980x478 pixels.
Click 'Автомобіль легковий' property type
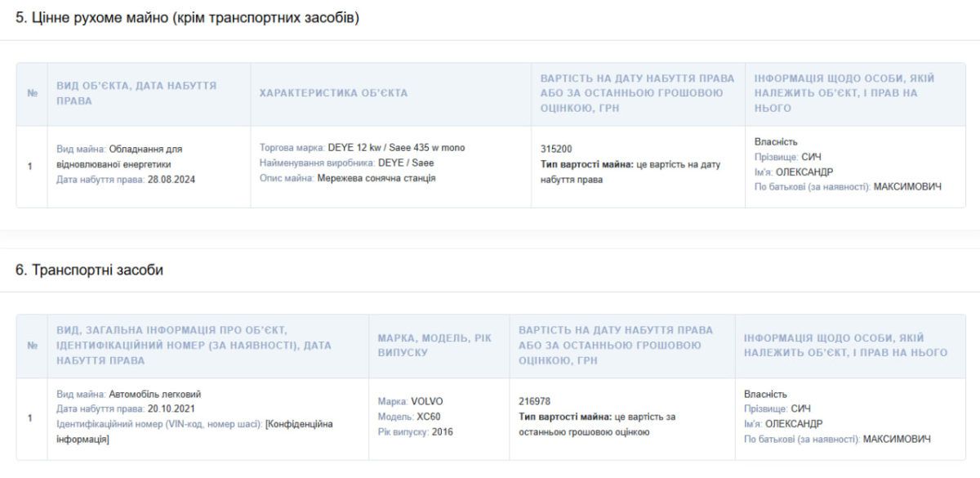click(155, 394)
